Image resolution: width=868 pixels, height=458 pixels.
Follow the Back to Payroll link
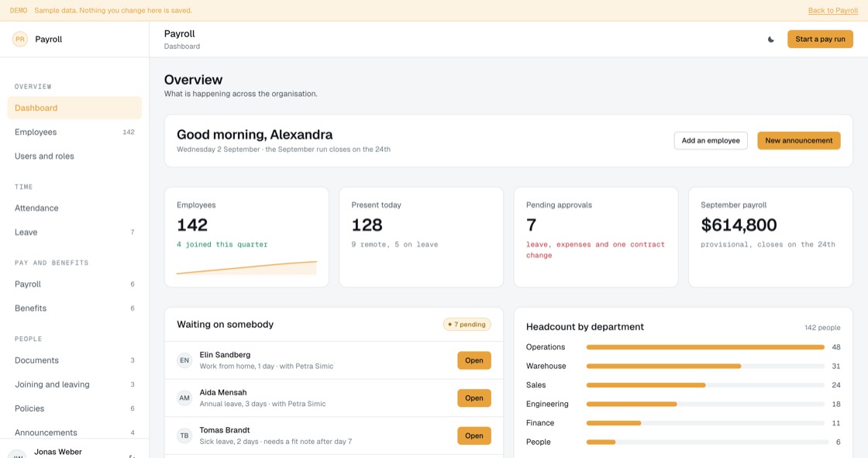pos(832,11)
